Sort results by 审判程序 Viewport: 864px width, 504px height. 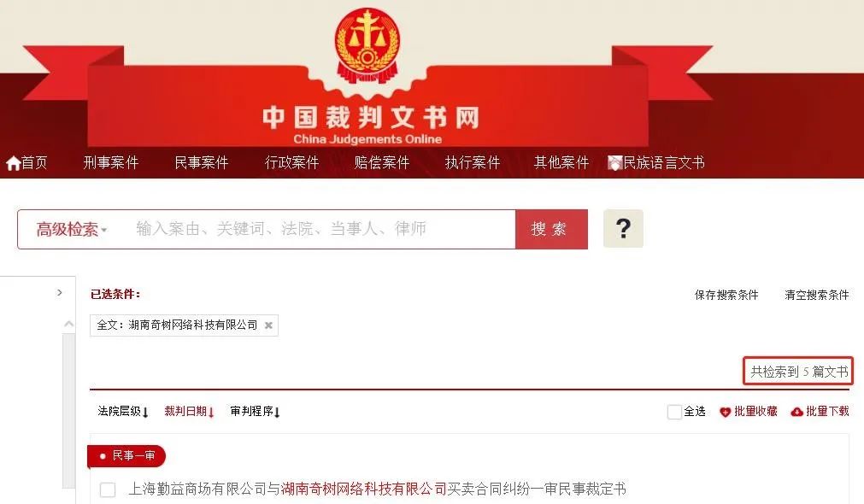(x=256, y=412)
